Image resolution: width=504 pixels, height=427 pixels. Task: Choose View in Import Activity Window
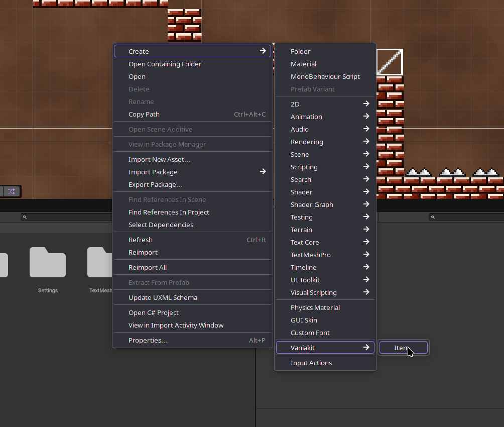pyautogui.click(x=193, y=326)
